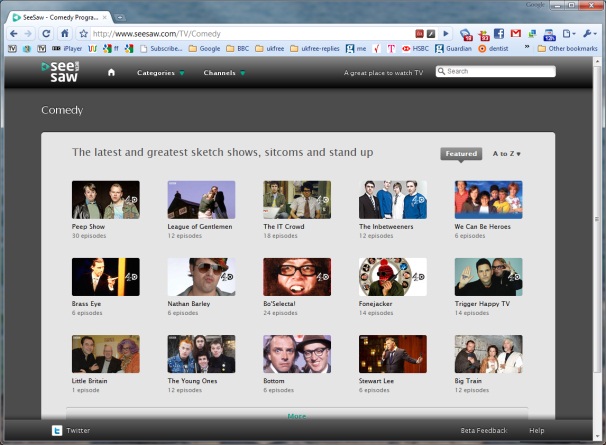This screenshot has width=606, height=445.
Task: Open the 'me' bookmark
Action: (x=356, y=49)
